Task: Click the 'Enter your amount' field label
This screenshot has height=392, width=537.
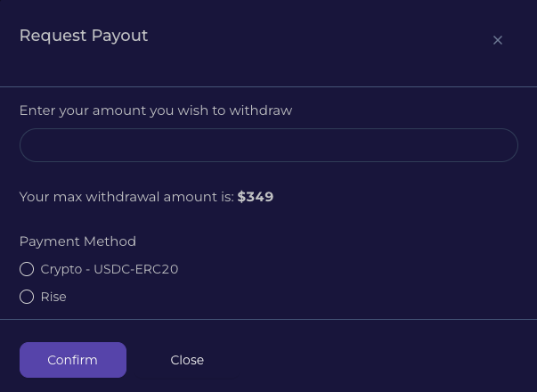Action: coord(155,110)
